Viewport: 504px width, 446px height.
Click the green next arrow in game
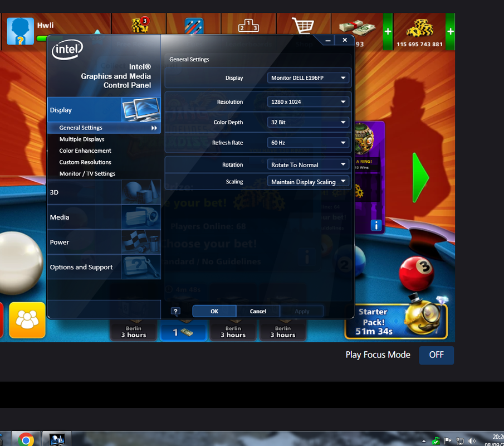(420, 178)
